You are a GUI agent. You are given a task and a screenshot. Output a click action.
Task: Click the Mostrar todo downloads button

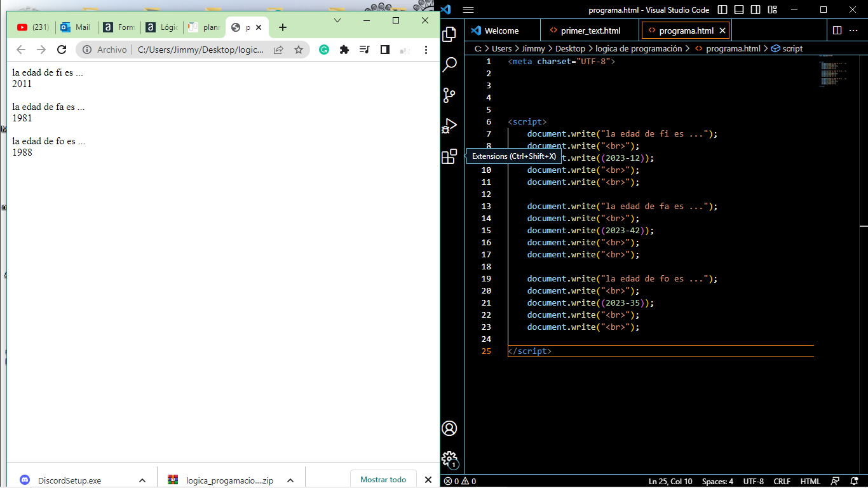pyautogui.click(x=383, y=480)
